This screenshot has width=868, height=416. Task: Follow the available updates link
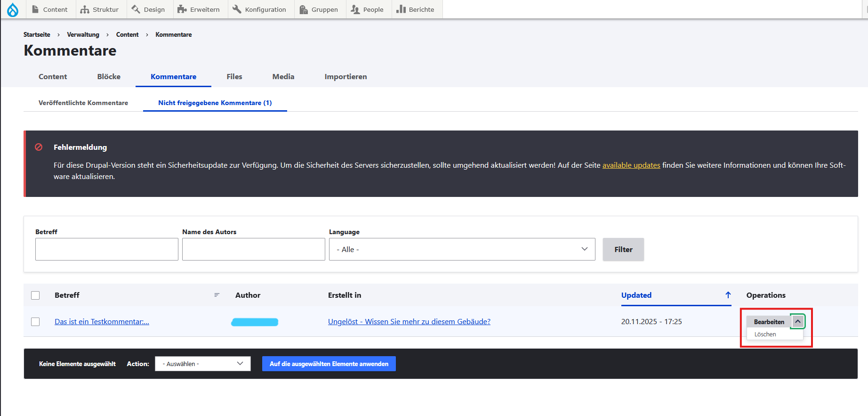point(631,165)
